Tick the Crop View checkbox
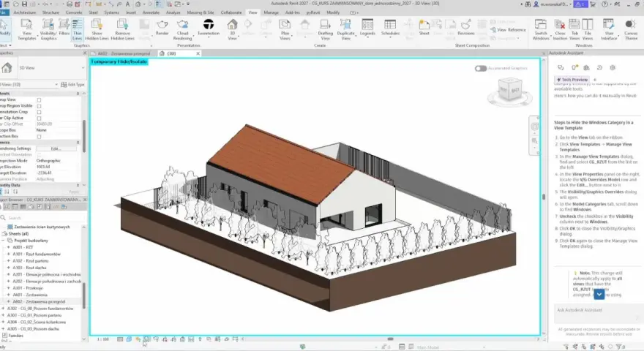Screen dimensions: 644x351 (39, 99)
